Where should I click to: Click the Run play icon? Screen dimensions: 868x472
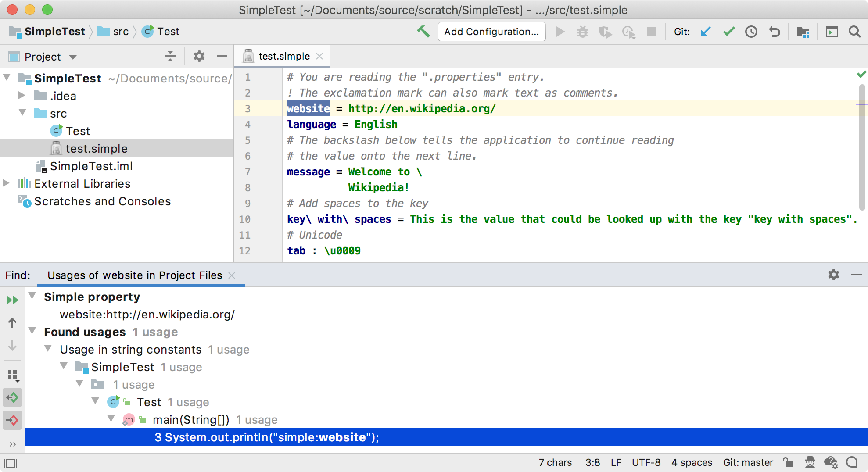pos(560,32)
